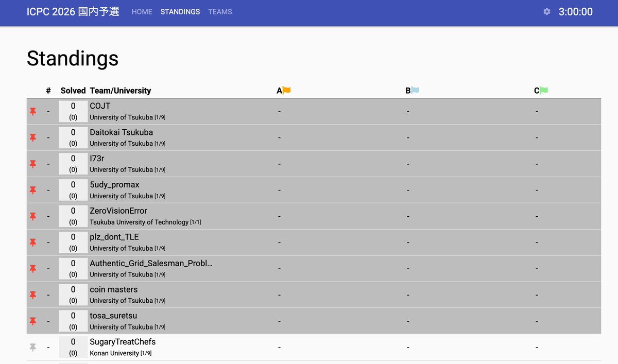Select Authentic_Grid_Salesman_Probl… team name
The height and width of the screenshot is (364, 618).
coord(151,264)
